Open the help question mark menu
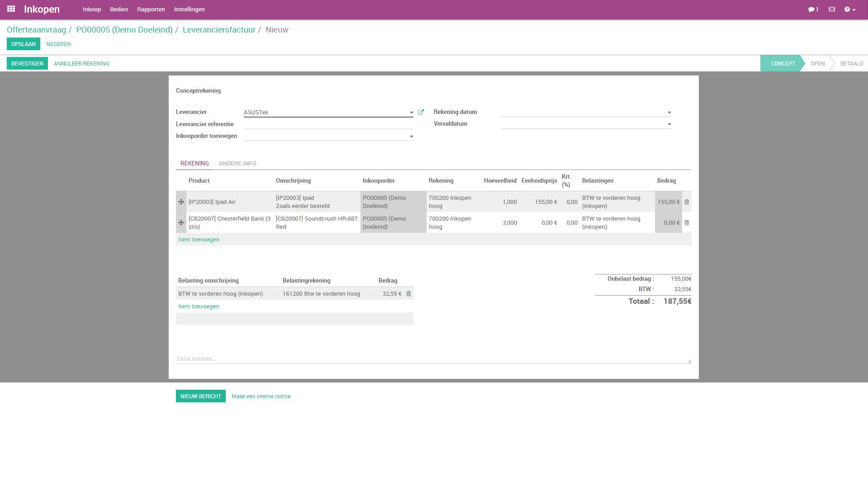 click(x=849, y=9)
